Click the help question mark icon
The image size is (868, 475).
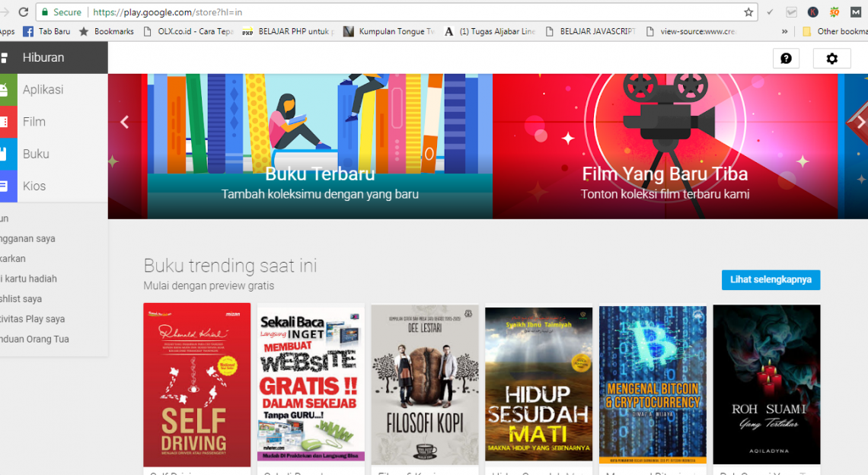pos(786,59)
